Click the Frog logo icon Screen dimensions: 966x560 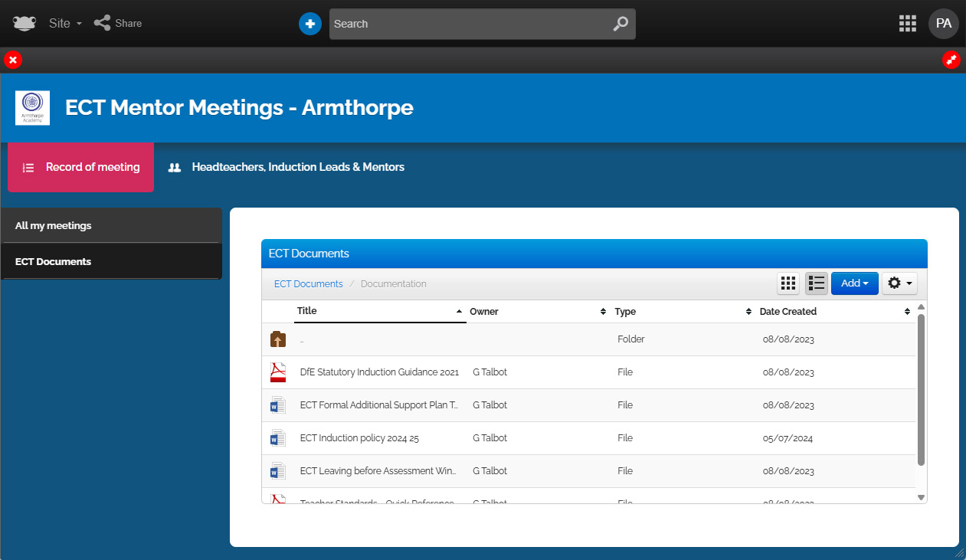pyautogui.click(x=25, y=23)
